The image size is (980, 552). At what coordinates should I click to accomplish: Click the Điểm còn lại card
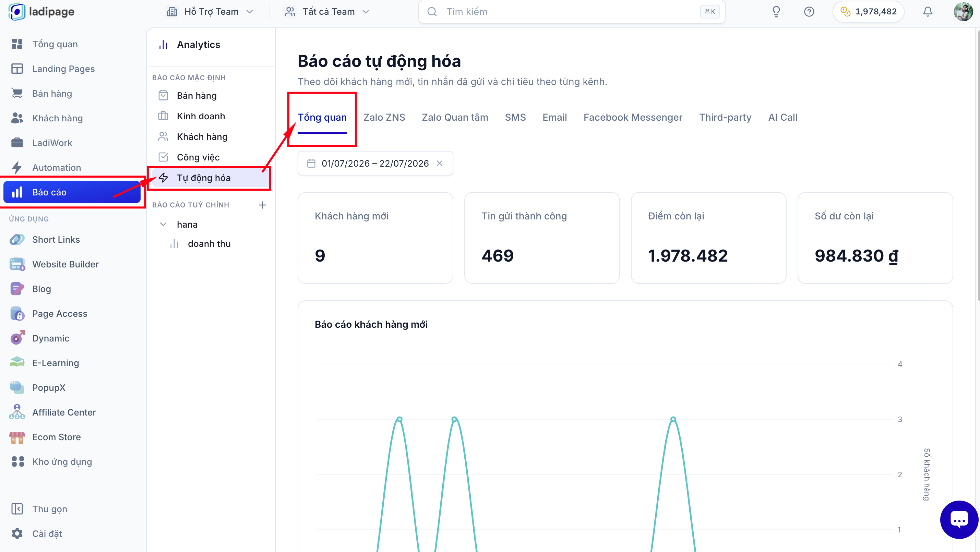tap(708, 238)
